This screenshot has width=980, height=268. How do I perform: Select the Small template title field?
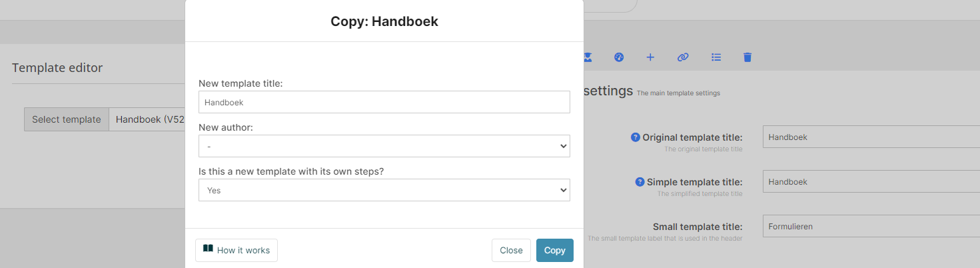tap(866, 226)
